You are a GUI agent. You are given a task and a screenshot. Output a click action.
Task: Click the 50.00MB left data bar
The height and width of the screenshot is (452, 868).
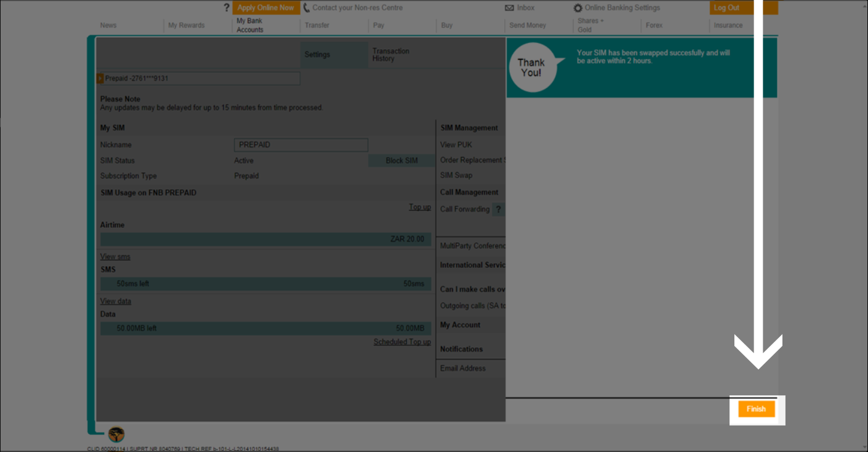coord(266,328)
